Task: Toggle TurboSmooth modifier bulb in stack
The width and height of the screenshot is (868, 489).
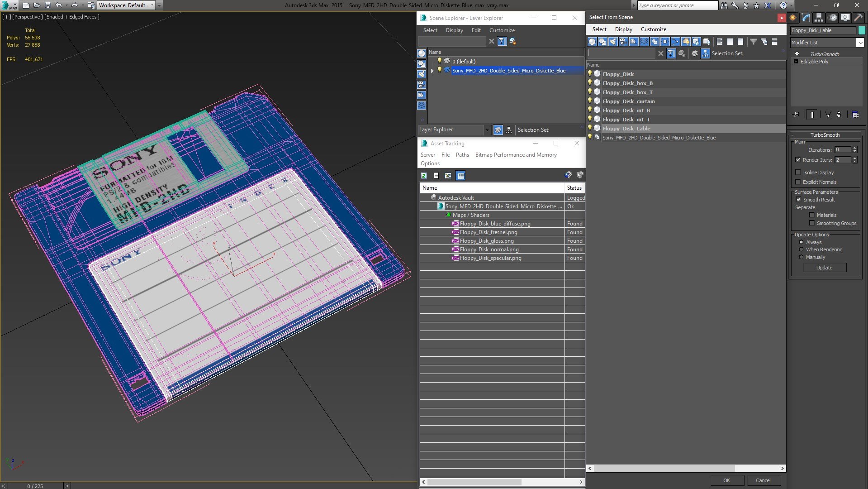Action: pos(797,54)
